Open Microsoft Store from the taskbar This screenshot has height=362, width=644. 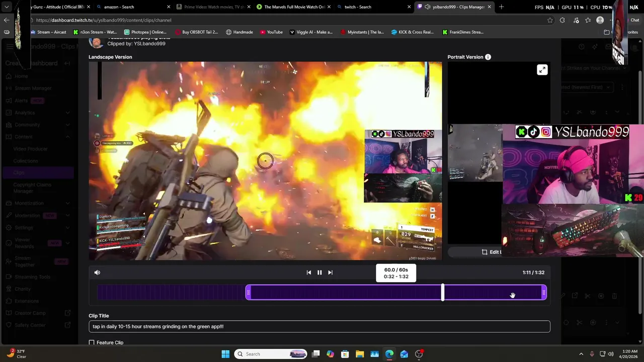coord(345,354)
